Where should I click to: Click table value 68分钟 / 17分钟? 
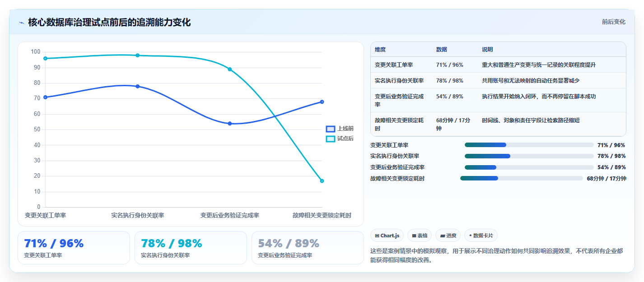(453, 124)
